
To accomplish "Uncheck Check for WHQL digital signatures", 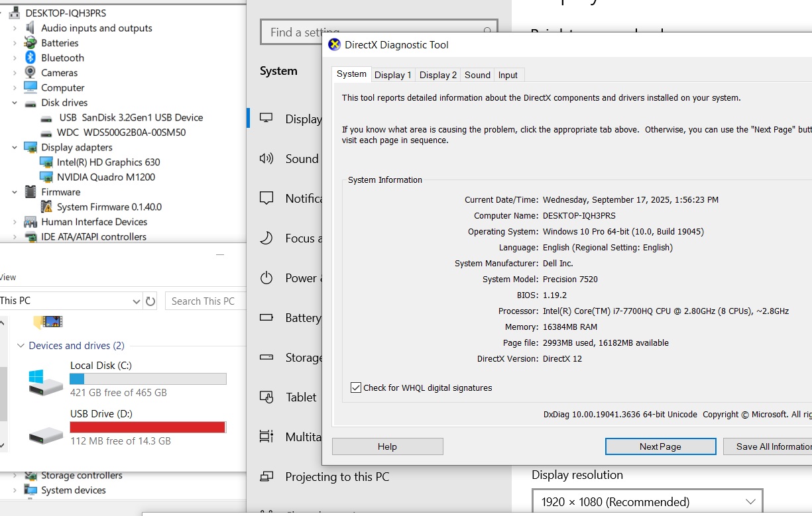I will (356, 388).
